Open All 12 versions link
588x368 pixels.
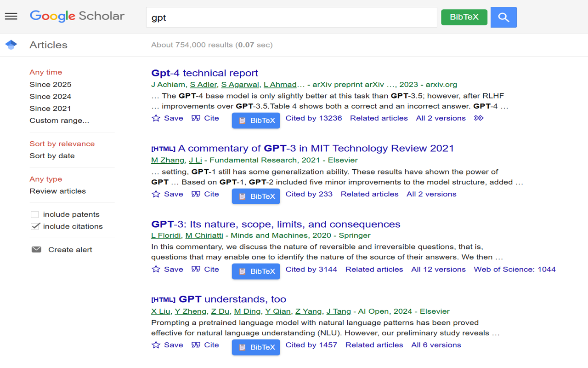(439, 270)
